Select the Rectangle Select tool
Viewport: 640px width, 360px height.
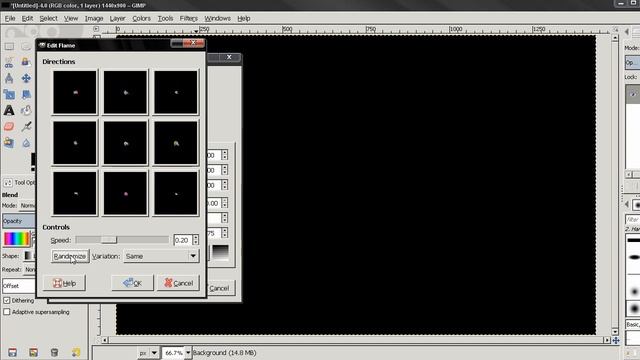9,47
